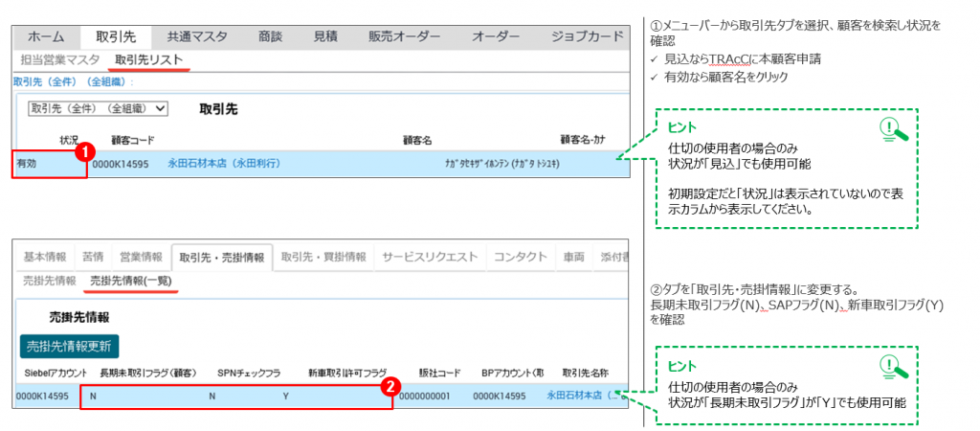The image size is (980, 431).
Task: Click the 顧客コード column header
Action: click(x=133, y=140)
